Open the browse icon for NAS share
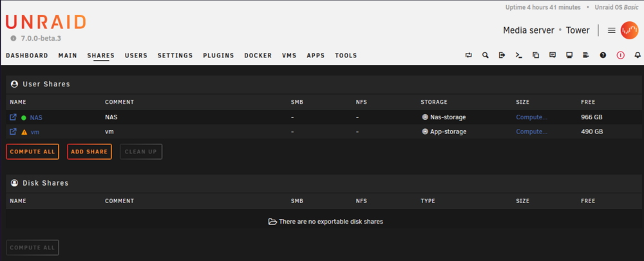 click(x=13, y=117)
